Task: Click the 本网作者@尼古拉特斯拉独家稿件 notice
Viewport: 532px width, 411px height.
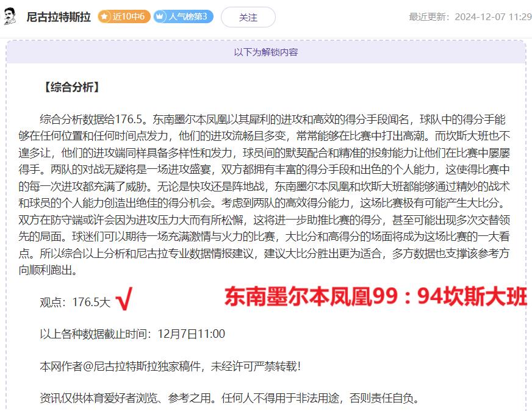Action: [170, 366]
